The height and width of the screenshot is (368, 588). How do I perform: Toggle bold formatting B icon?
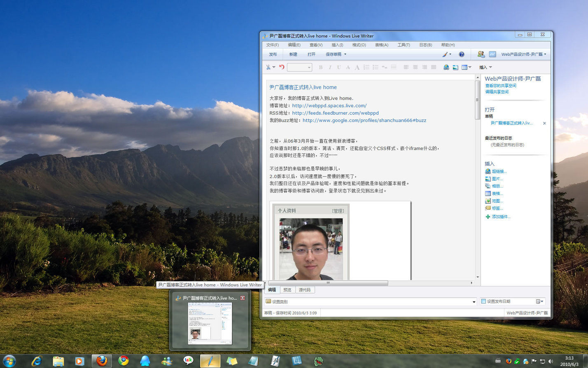tap(321, 67)
